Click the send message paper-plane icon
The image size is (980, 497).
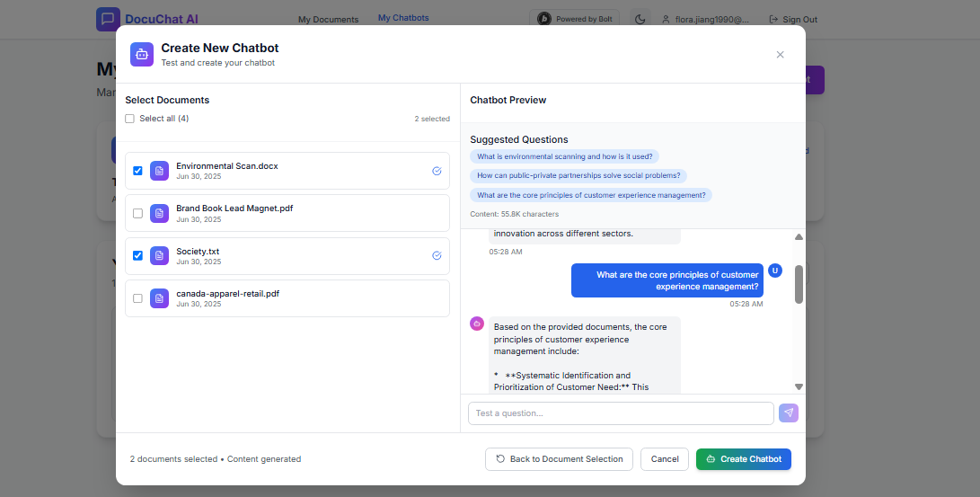coord(789,413)
